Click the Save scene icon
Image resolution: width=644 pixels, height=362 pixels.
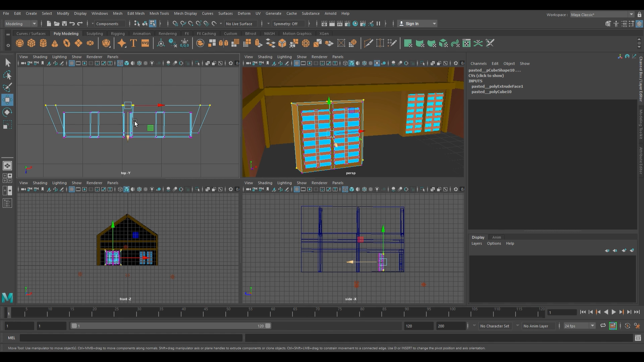pyautogui.click(x=64, y=24)
